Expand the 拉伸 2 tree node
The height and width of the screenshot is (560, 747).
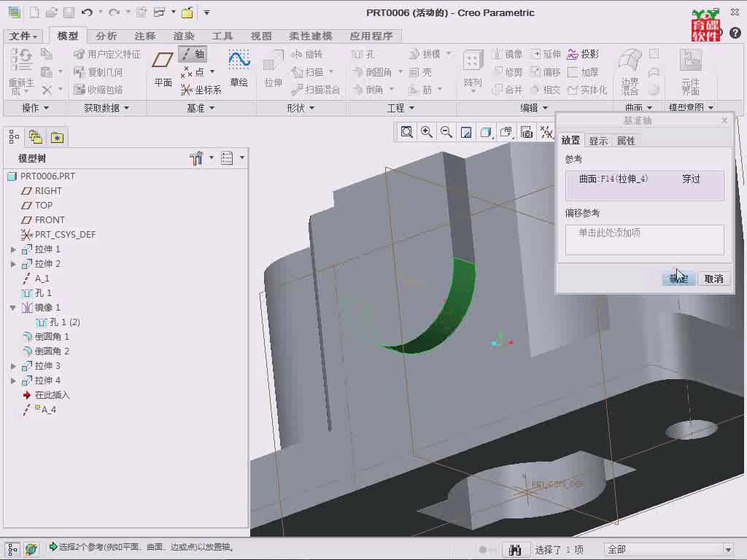pyautogui.click(x=13, y=264)
